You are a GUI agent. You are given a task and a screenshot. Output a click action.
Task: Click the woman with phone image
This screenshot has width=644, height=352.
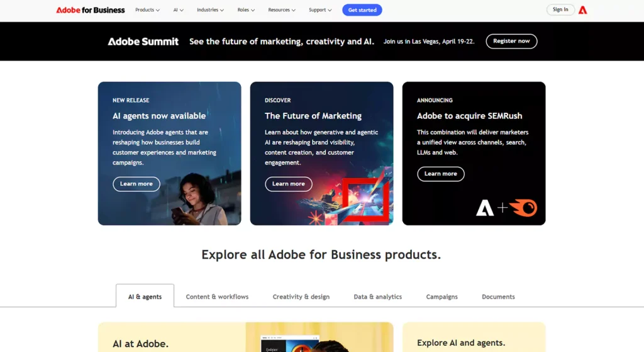coord(200,200)
